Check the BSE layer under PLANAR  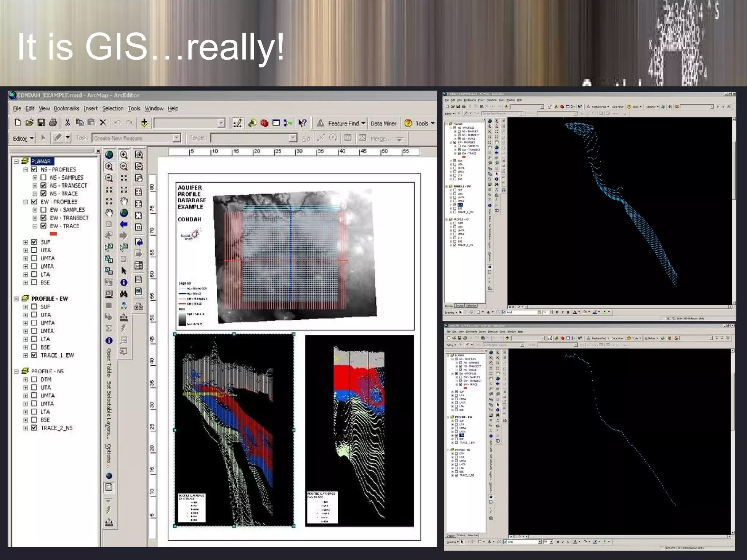click(x=34, y=283)
